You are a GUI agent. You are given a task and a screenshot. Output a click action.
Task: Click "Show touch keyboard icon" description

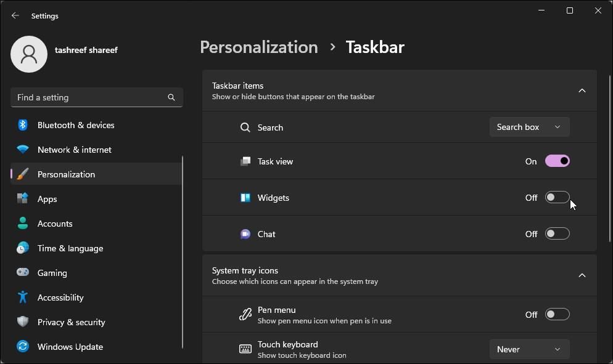tap(302, 355)
